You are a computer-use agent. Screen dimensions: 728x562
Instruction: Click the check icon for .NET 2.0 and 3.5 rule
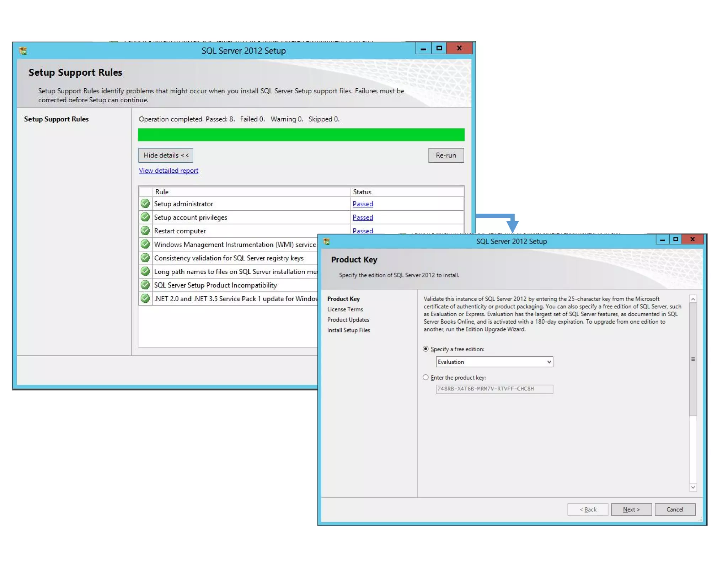tap(145, 298)
